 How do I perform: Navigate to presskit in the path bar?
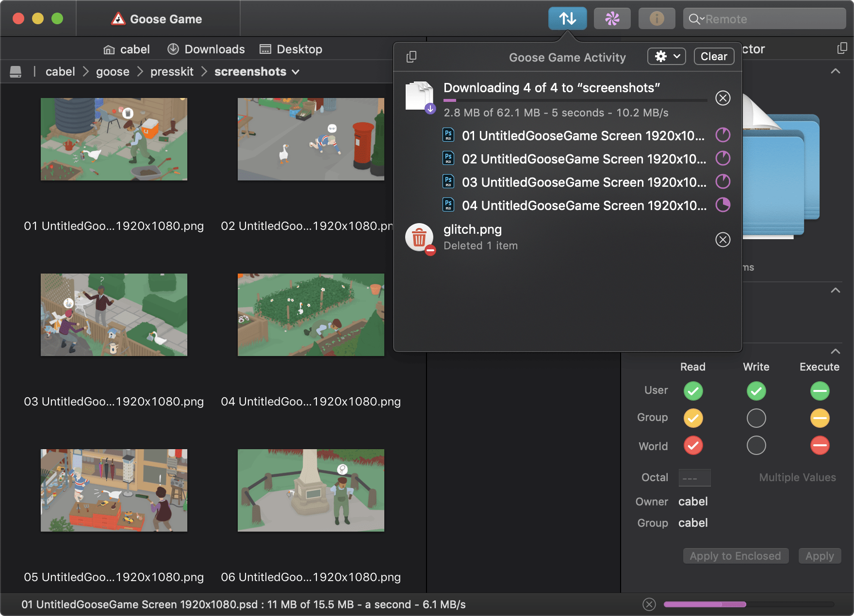click(x=172, y=72)
